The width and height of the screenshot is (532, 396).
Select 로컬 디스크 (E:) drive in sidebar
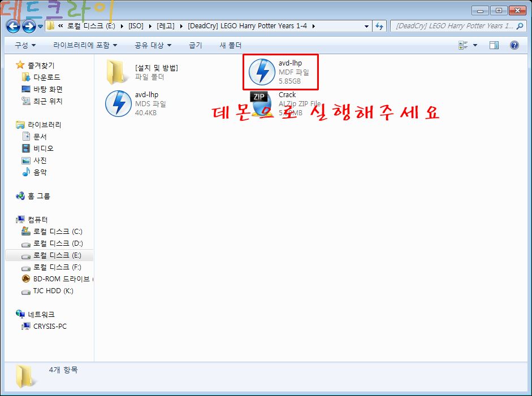click(x=50, y=255)
